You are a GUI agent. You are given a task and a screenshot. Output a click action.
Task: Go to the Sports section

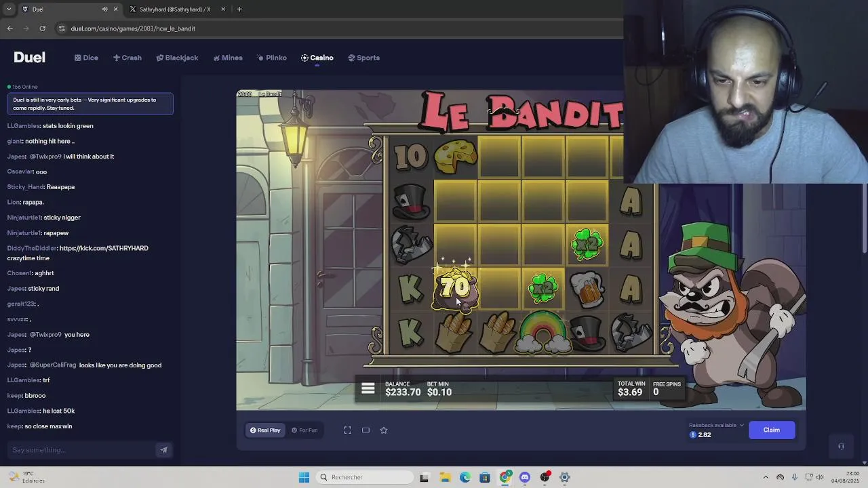coord(363,58)
